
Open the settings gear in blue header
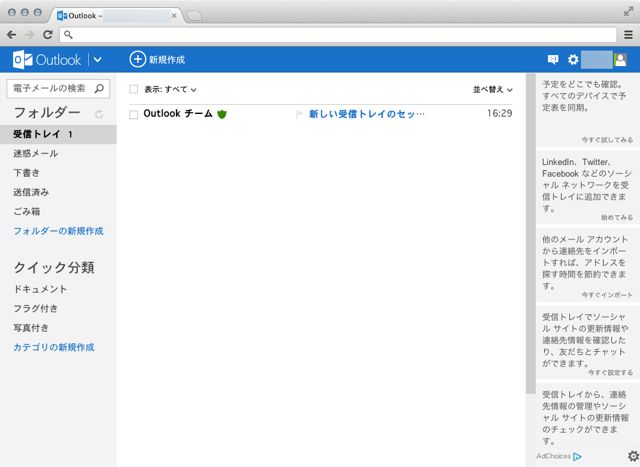tap(573, 60)
